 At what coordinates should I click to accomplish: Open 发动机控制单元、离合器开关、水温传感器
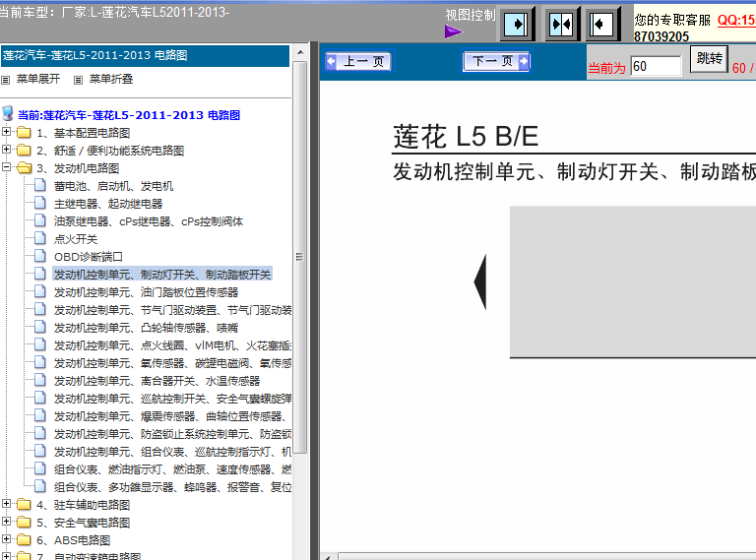(x=157, y=381)
